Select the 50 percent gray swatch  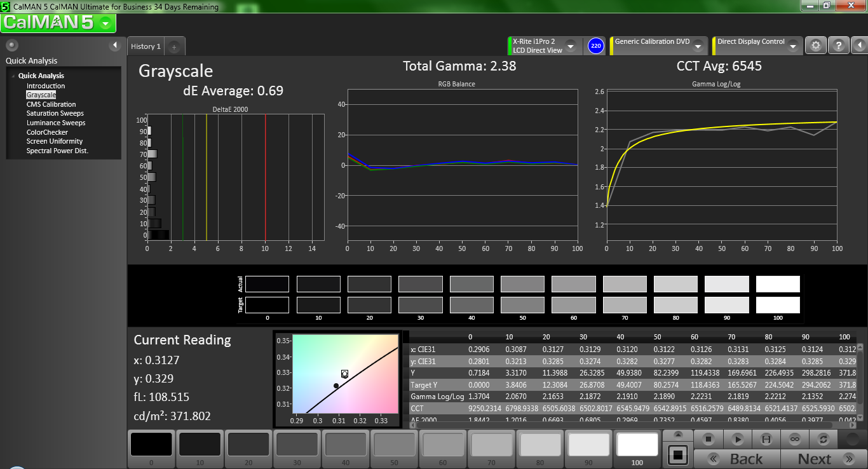point(393,444)
